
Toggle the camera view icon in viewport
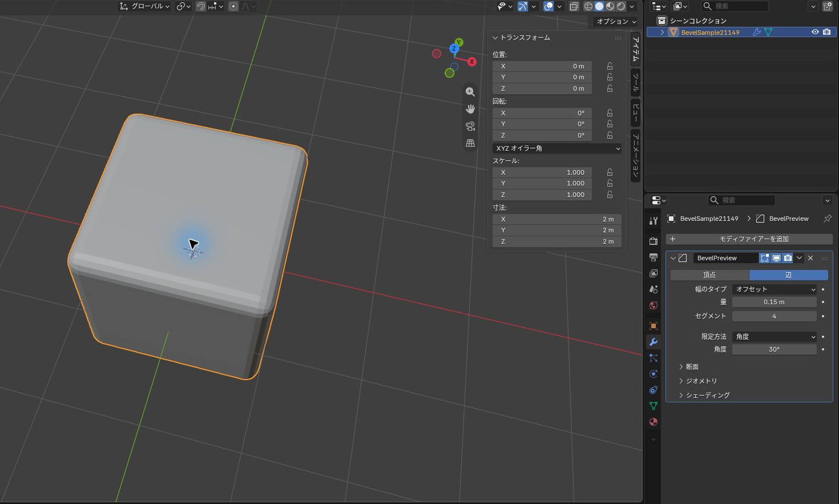coord(470,126)
